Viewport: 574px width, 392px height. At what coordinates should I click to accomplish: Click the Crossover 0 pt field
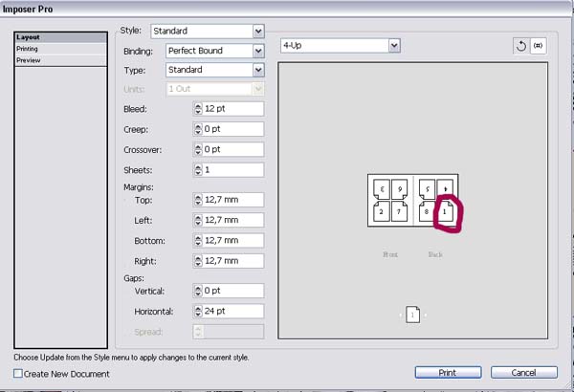pyautogui.click(x=233, y=149)
